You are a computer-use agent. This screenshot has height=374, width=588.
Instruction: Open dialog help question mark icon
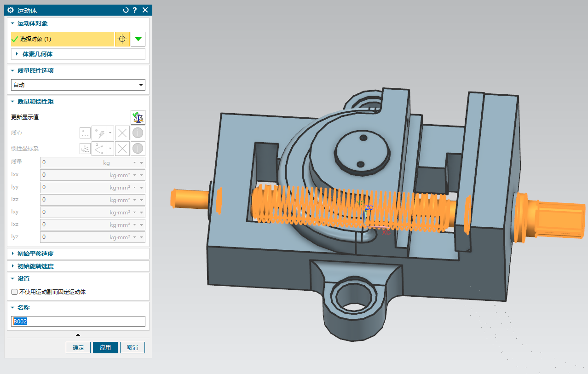[135, 10]
